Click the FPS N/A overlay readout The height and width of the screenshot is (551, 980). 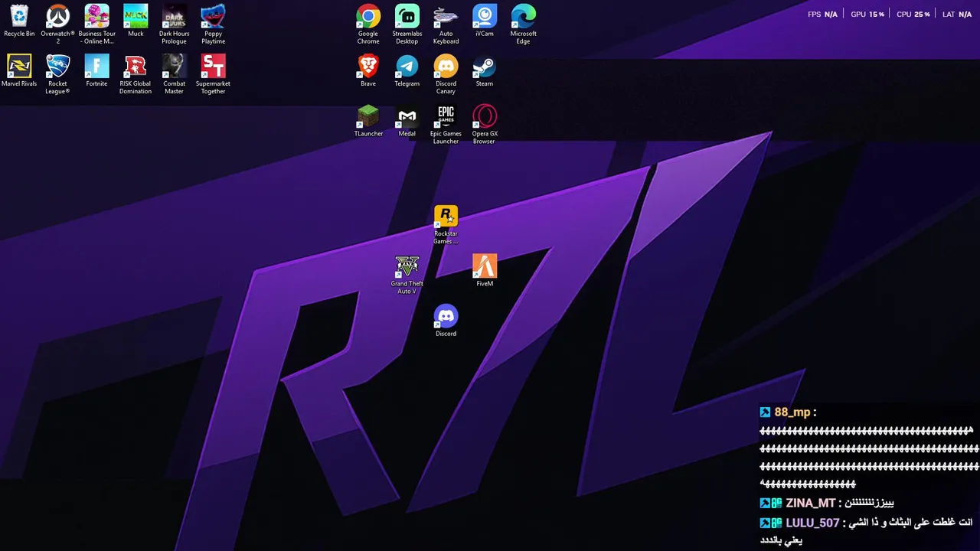pos(822,15)
